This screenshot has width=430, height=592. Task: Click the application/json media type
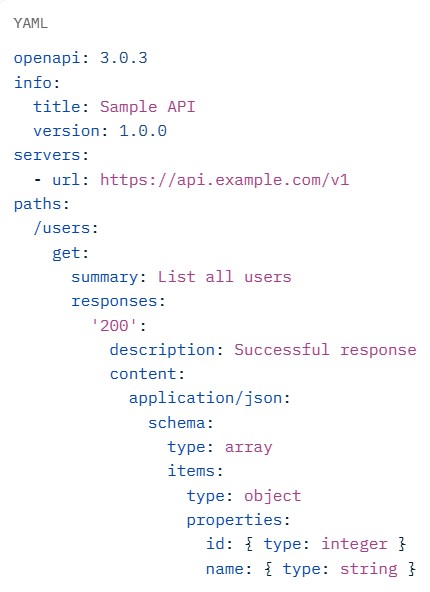pyautogui.click(x=206, y=398)
